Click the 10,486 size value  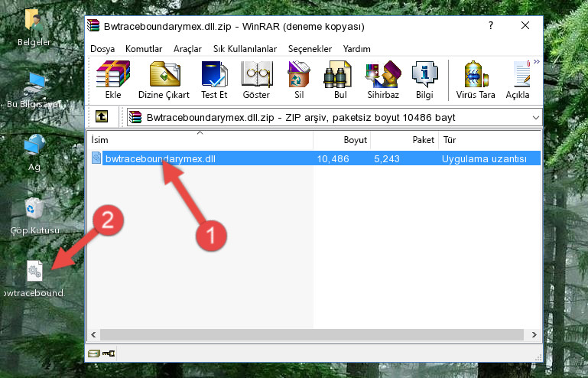[333, 159]
